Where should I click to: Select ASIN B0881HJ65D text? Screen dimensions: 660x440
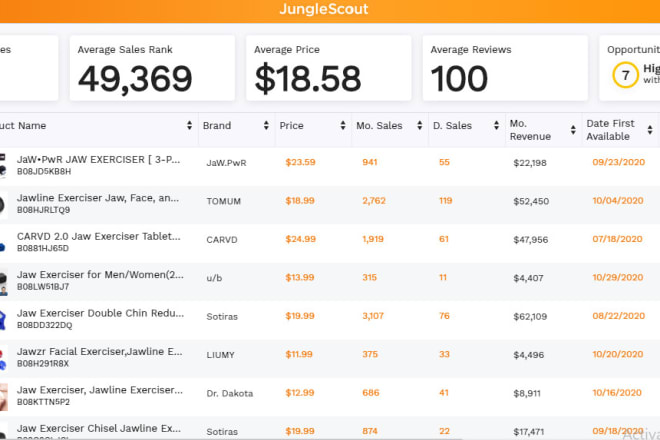pyautogui.click(x=43, y=248)
